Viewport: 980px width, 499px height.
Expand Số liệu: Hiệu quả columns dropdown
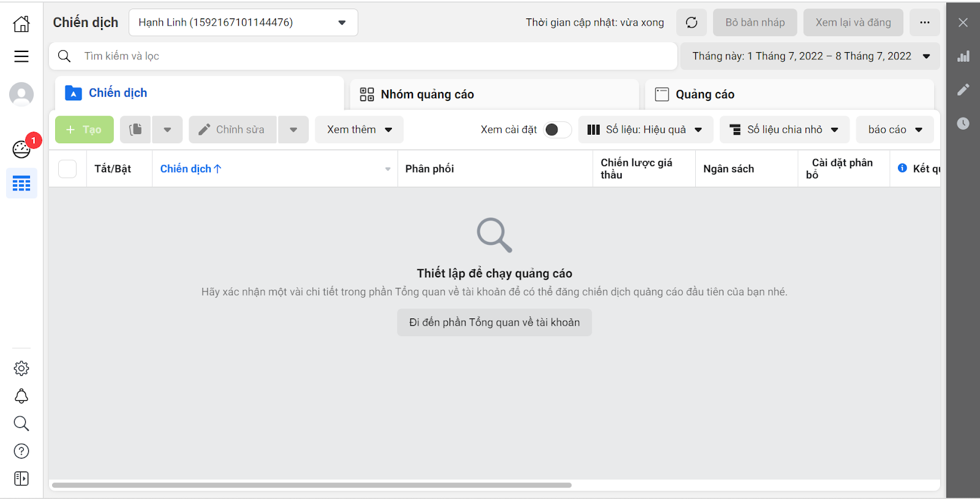(x=645, y=130)
